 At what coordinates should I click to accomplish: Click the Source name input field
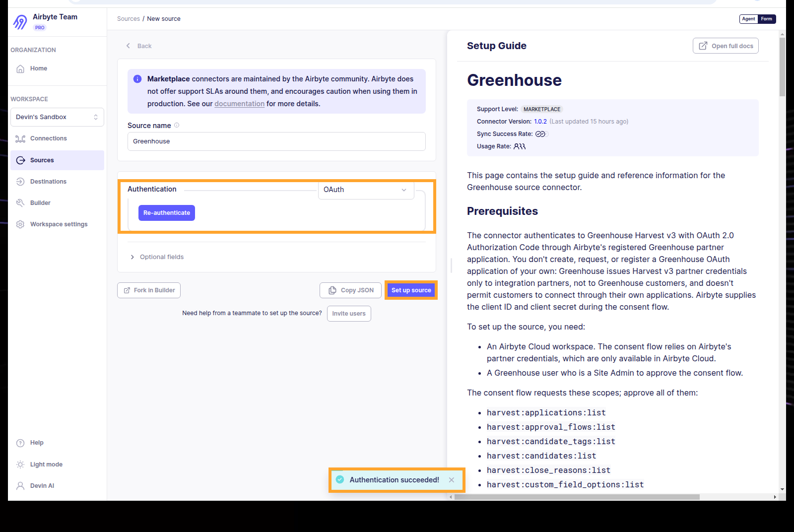[x=276, y=141]
